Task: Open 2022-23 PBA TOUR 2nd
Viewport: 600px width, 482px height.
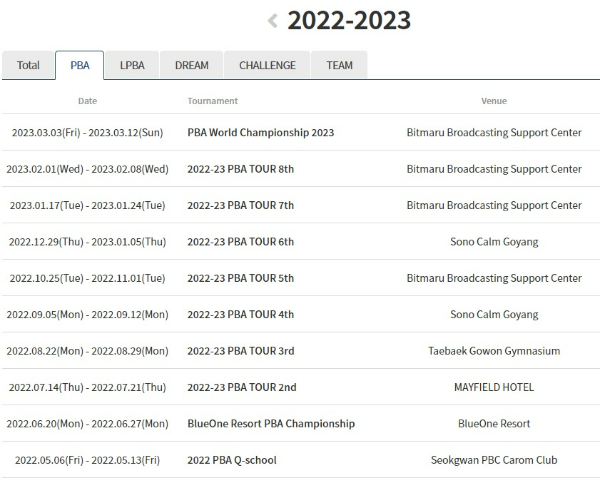Action: pos(242,387)
